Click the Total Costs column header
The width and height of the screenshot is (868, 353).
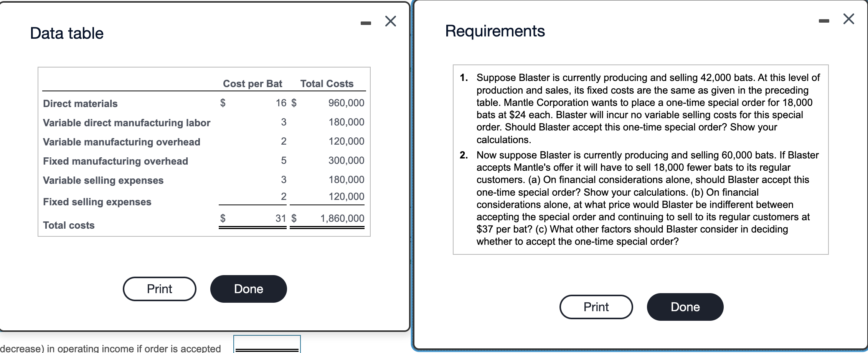[x=327, y=83]
